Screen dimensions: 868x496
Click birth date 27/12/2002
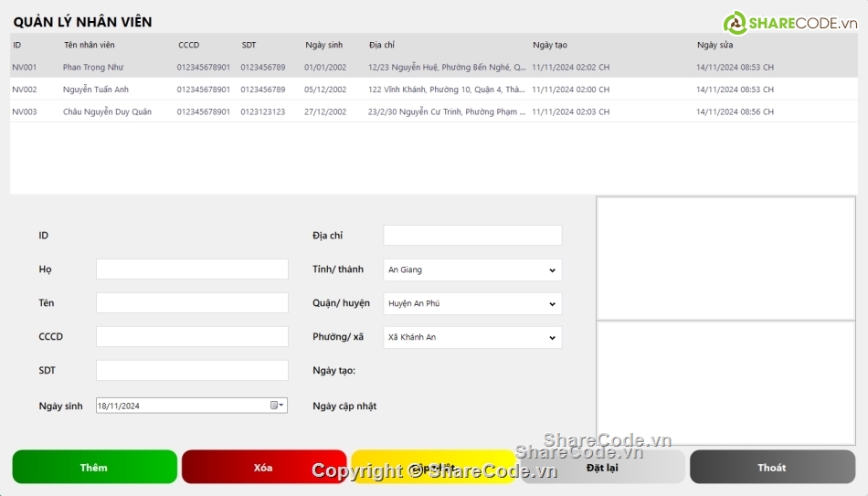click(325, 111)
